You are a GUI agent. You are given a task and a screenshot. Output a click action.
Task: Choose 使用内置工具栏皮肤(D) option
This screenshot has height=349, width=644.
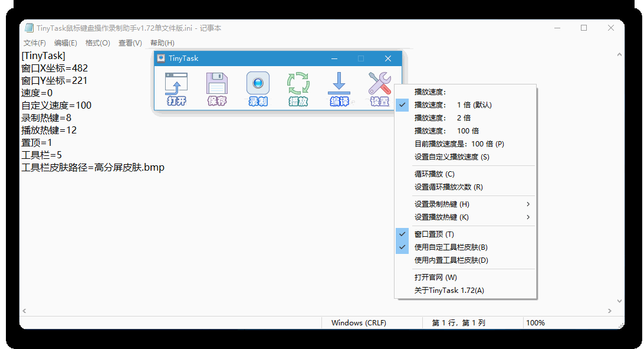[x=465, y=260]
